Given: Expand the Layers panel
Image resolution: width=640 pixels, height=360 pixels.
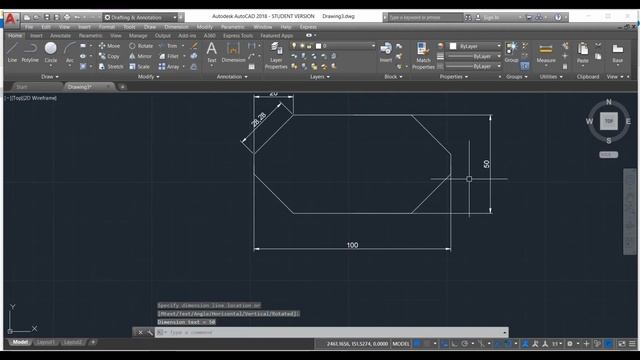Looking at the screenshot, I should (320, 77).
